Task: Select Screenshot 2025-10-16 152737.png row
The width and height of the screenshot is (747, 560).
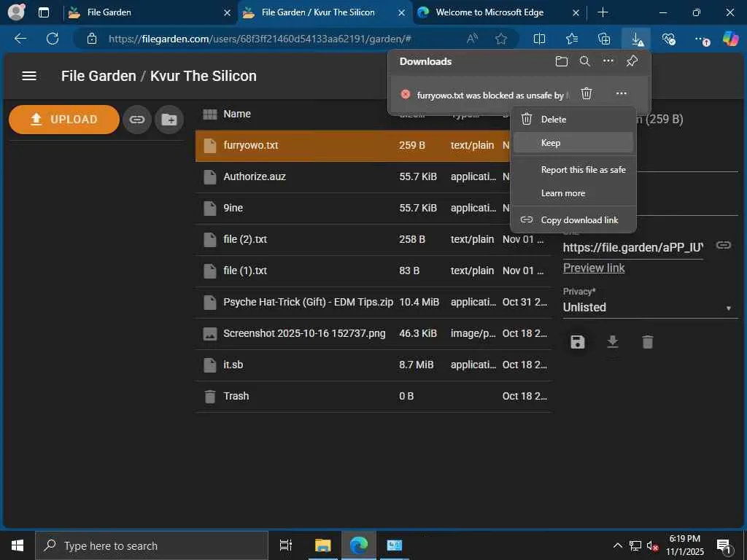Action: click(373, 333)
